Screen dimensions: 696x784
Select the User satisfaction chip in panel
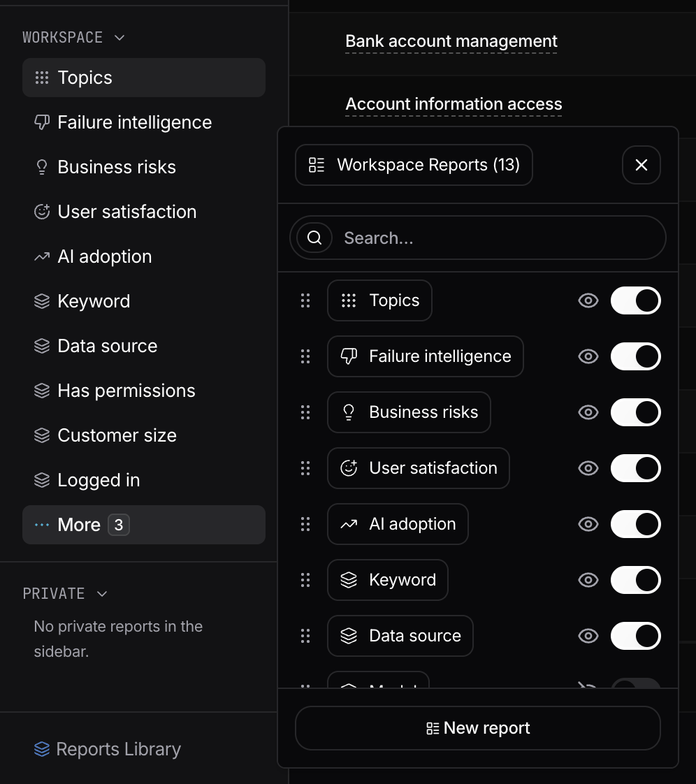point(419,468)
